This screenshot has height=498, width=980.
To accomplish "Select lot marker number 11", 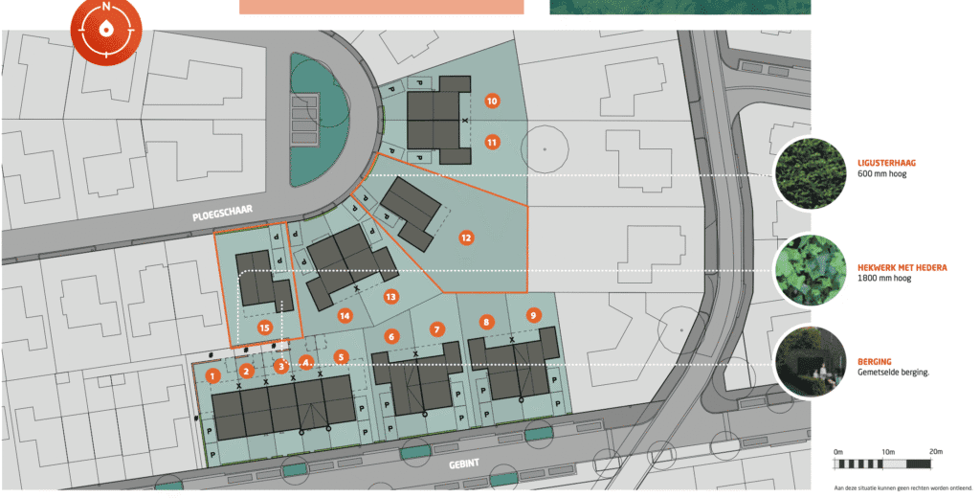I will click(x=491, y=142).
